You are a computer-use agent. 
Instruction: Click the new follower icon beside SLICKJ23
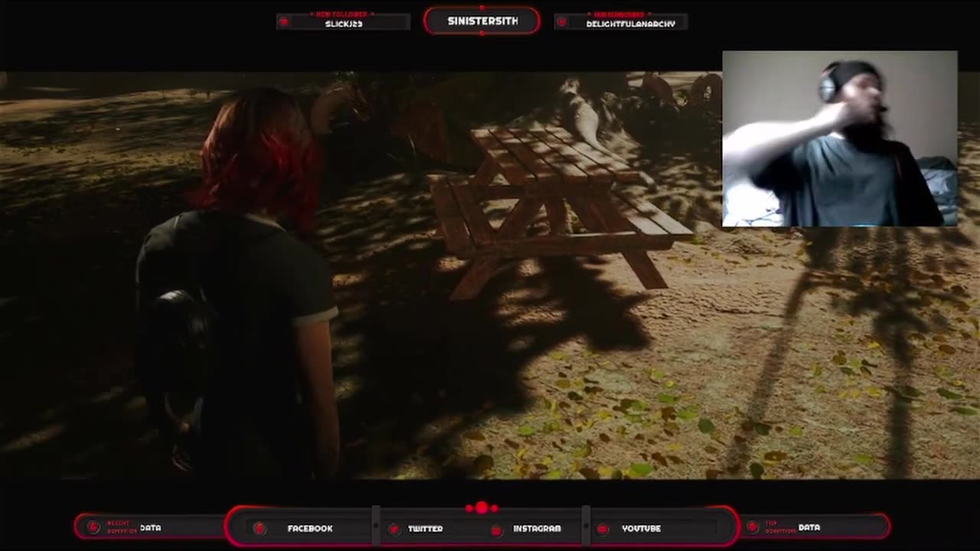coord(284,22)
